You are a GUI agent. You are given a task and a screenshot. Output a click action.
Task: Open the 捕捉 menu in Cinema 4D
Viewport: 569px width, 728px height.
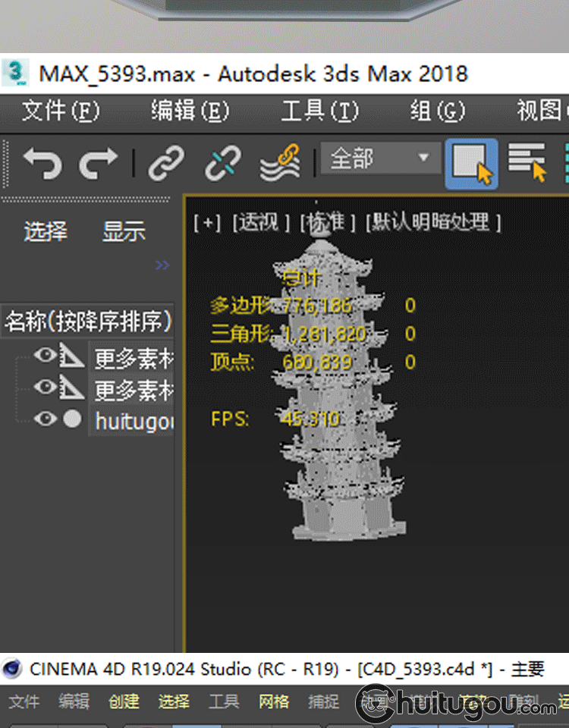click(324, 701)
